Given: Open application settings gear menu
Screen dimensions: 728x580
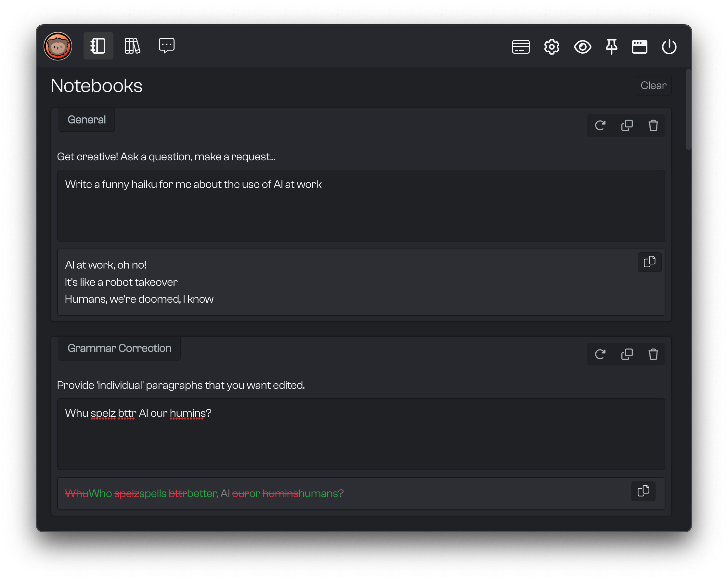Looking at the screenshot, I should tap(551, 46).
